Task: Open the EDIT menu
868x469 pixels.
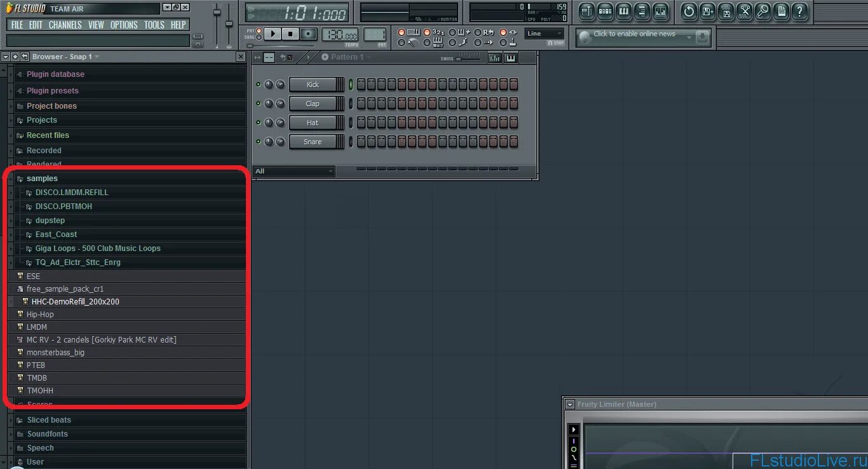Action: pyautogui.click(x=36, y=25)
